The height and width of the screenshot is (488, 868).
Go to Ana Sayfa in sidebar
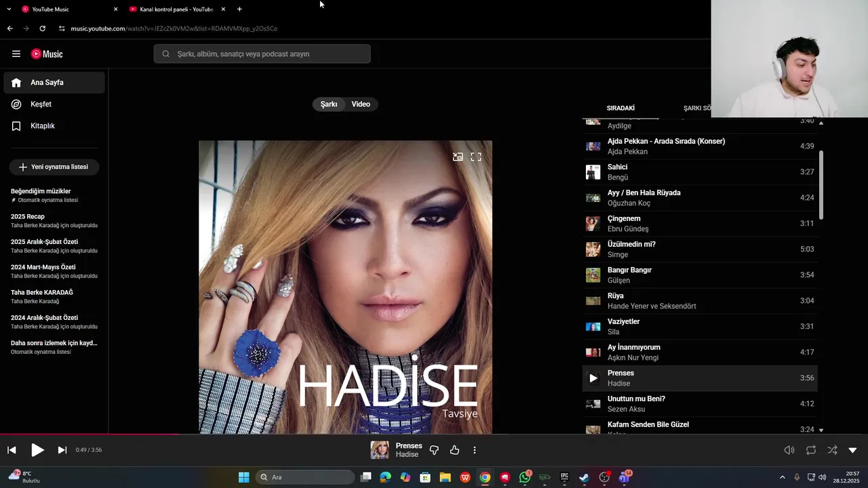pyautogui.click(x=54, y=83)
